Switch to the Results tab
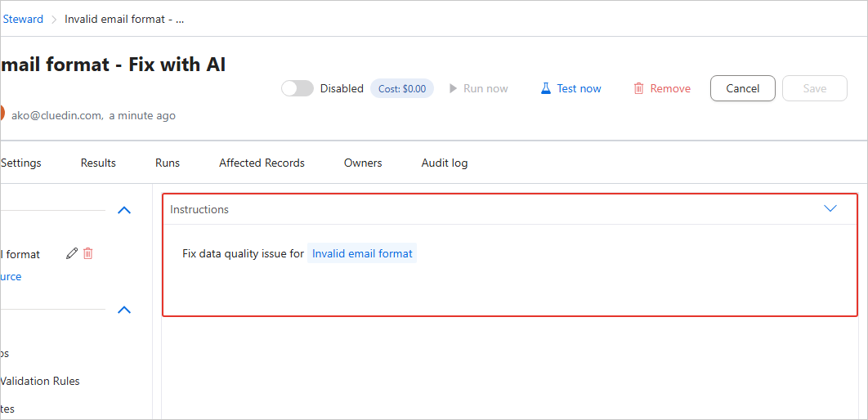Image resolution: width=868 pixels, height=420 pixels. [x=98, y=163]
